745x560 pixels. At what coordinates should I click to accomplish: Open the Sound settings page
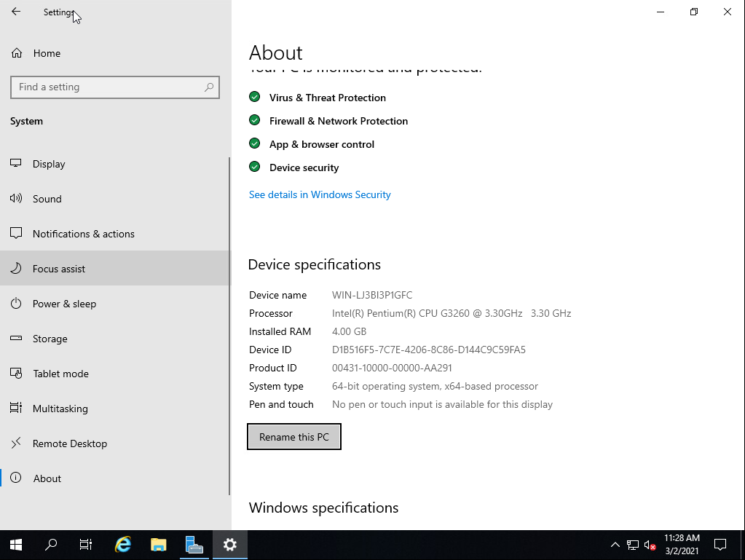tap(115, 199)
